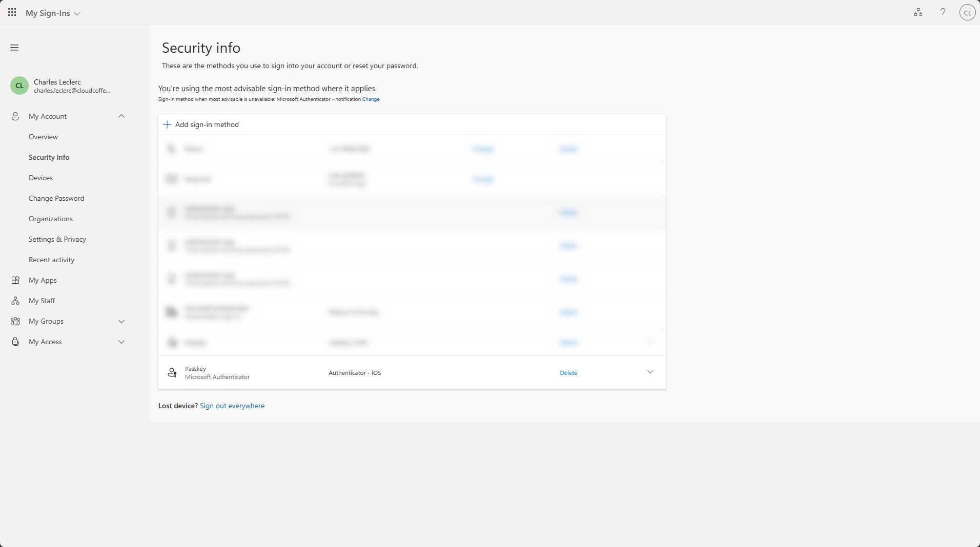Expand the My Groups section
Viewport: 980px width, 547px height.
[121, 321]
